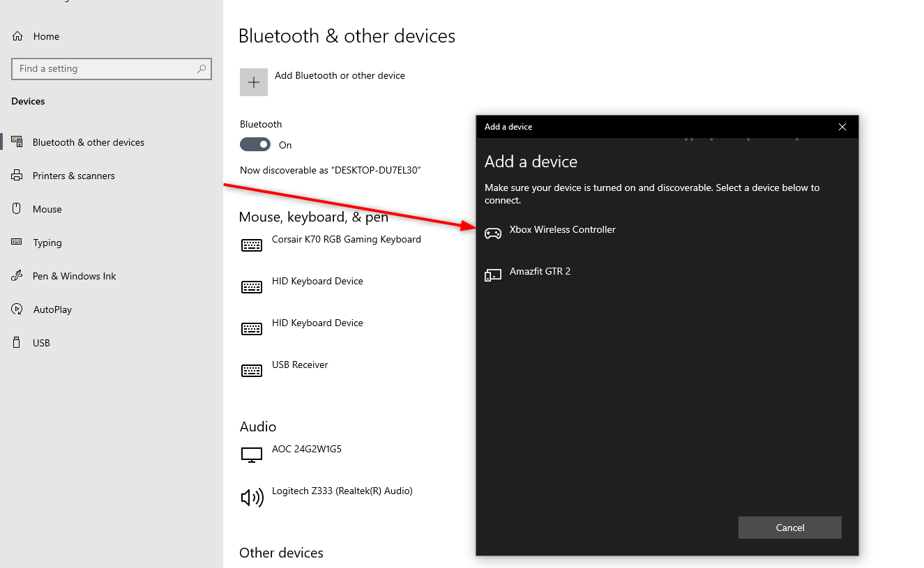The width and height of the screenshot is (924, 568).
Task: Open the Mouse settings page
Action: point(47,209)
